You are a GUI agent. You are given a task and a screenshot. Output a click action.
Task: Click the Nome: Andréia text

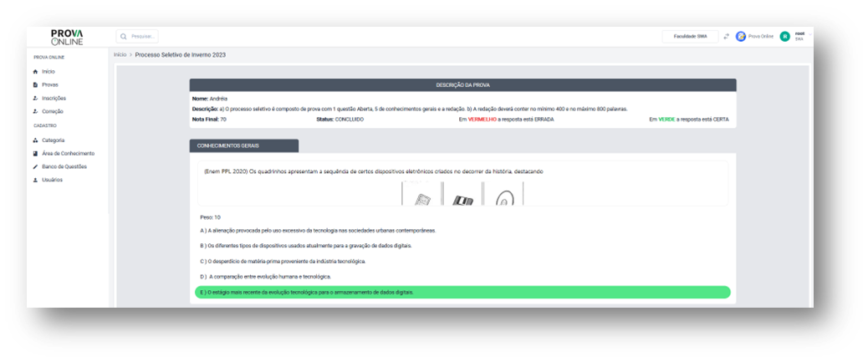210,99
